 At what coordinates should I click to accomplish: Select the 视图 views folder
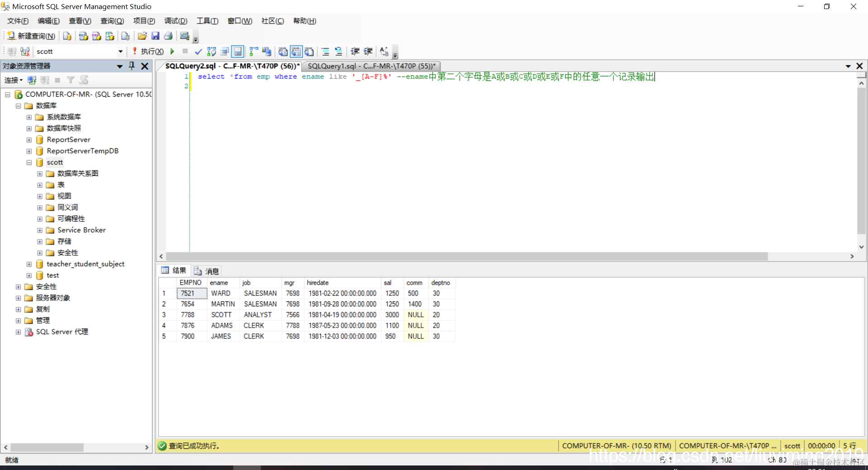[64, 196]
